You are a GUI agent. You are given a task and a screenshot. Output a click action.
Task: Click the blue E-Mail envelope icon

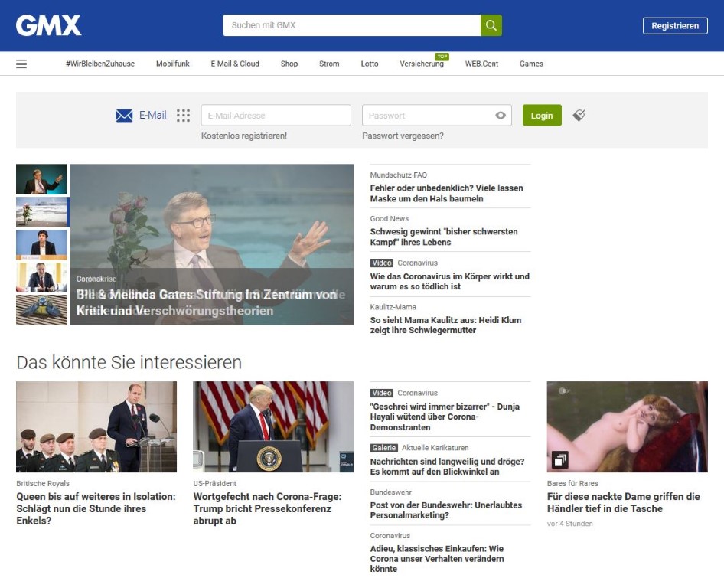[124, 116]
